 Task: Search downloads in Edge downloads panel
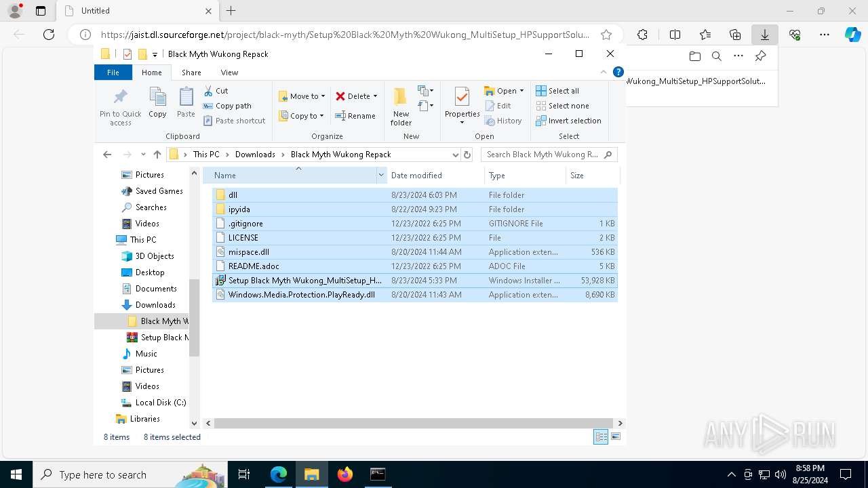pos(716,56)
